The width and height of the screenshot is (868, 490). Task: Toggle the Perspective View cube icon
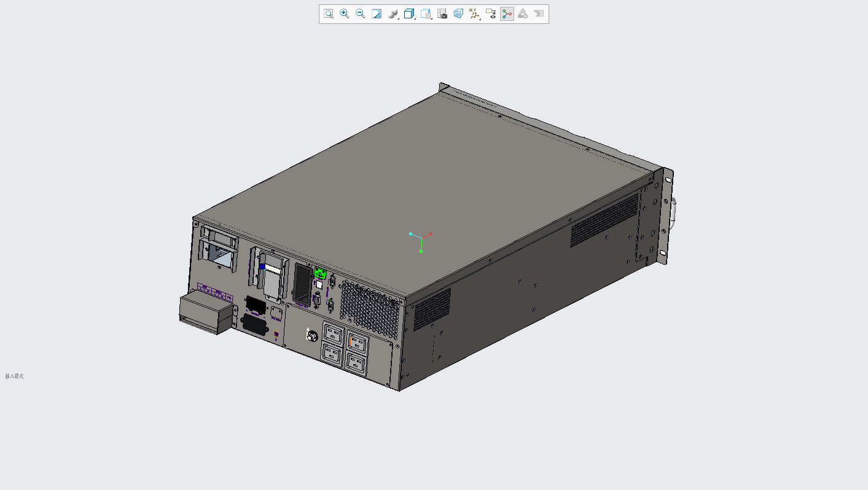(458, 14)
